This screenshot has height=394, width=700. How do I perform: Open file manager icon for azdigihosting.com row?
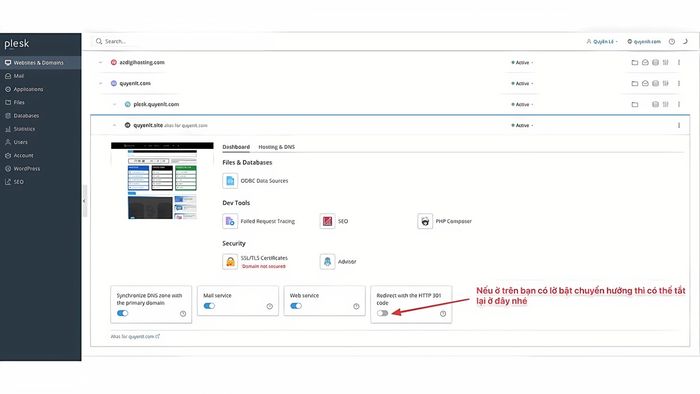pyautogui.click(x=634, y=62)
